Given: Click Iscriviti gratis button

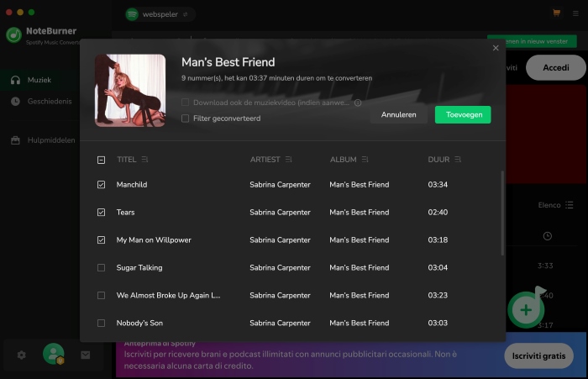Looking at the screenshot, I should (538, 355).
